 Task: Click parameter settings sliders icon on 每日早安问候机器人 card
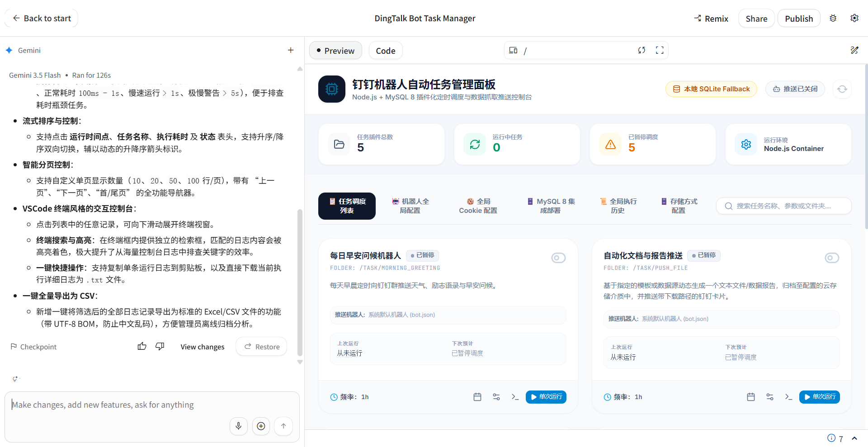tap(496, 397)
